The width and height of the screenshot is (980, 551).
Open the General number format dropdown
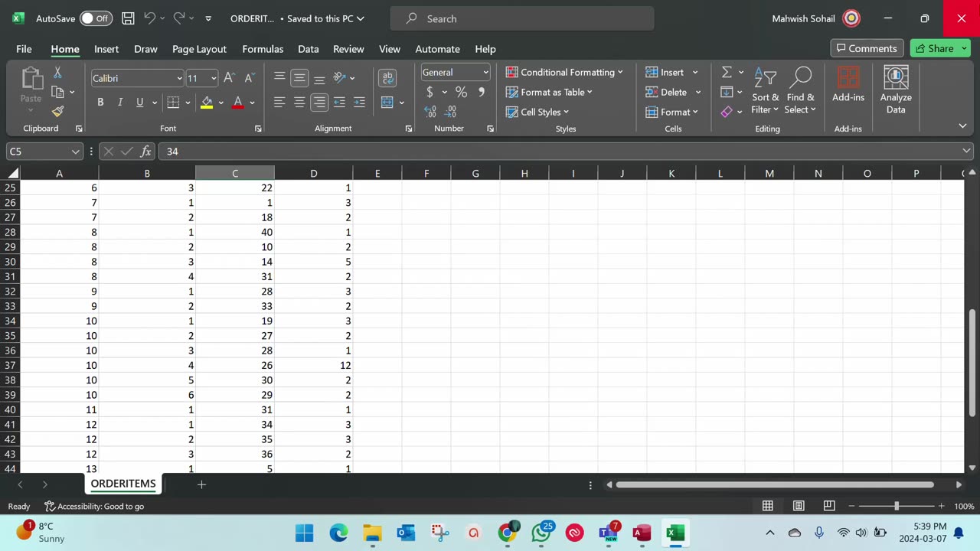(485, 72)
